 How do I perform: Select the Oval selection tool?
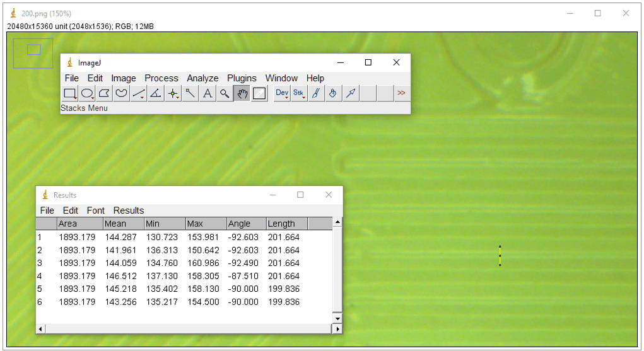coord(87,94)
